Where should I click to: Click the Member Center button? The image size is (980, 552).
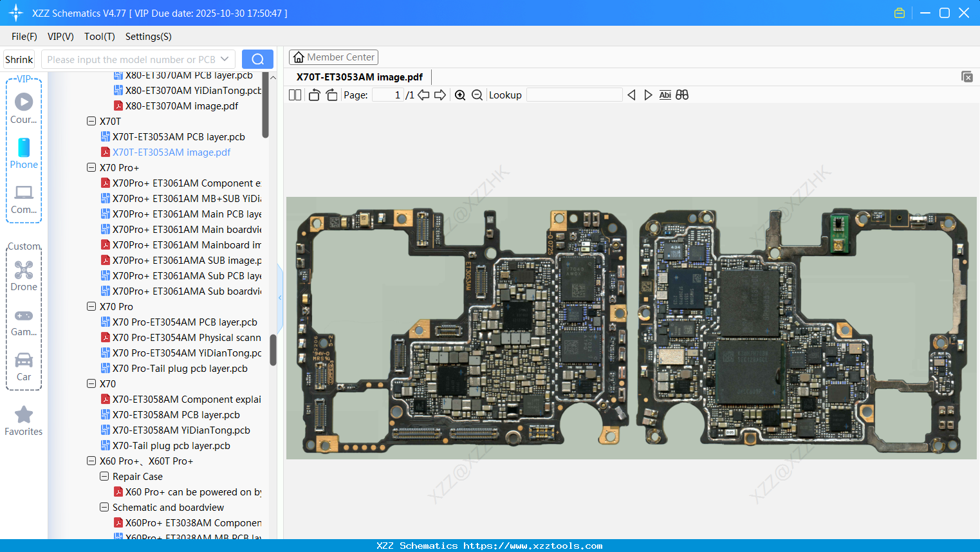[x=333, y=57]
